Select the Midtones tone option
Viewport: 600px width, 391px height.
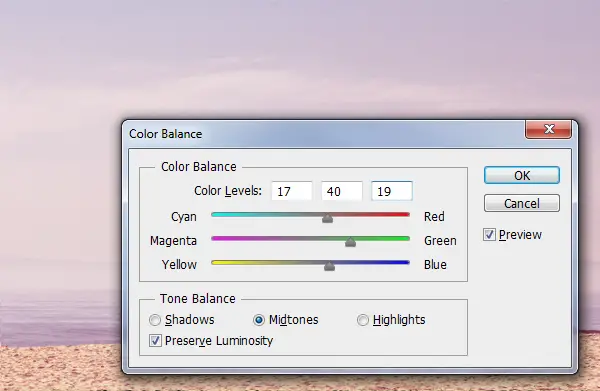coord(259,320)
